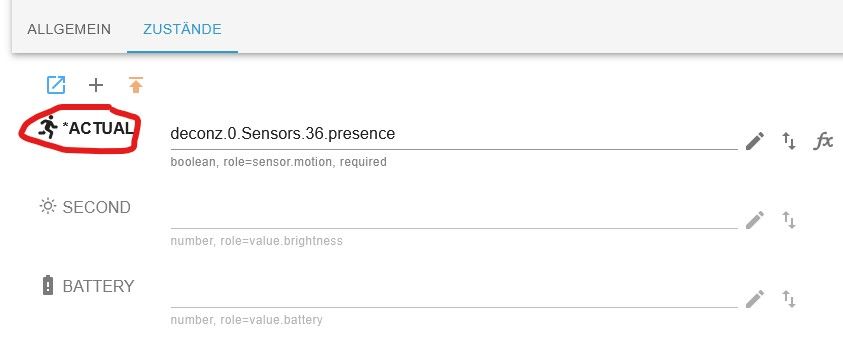Open the external-link icon above states
The width and height of the screenshot is (843, 360).
click(56, 85)
